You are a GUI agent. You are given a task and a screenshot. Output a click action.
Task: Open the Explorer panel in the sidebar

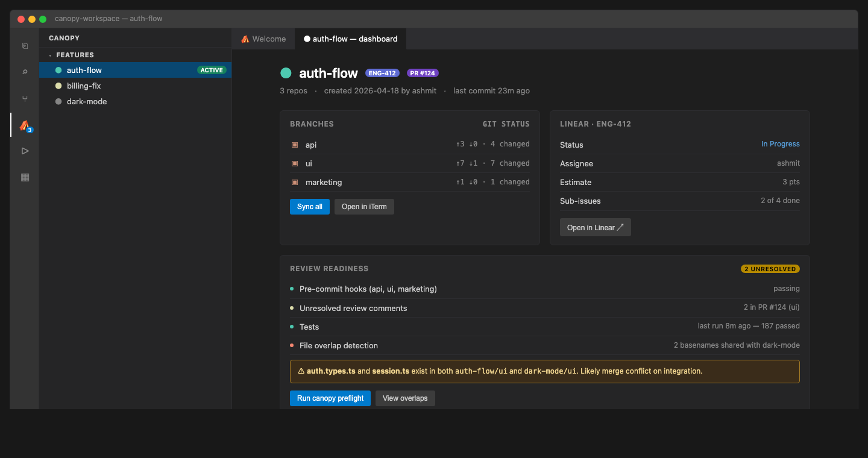click(25, 45)
